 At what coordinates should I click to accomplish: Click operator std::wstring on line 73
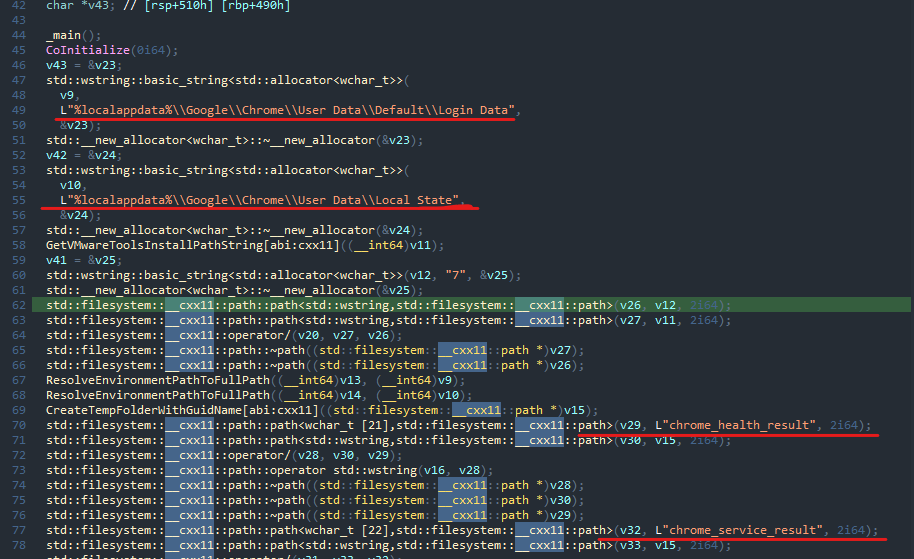pyautogui.click(x=269, y=470)
